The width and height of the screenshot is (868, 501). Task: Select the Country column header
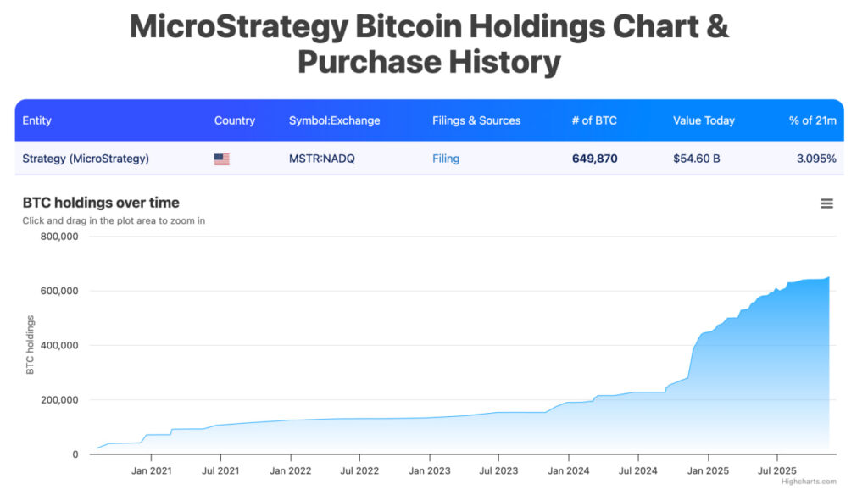[x=236, y=120]
